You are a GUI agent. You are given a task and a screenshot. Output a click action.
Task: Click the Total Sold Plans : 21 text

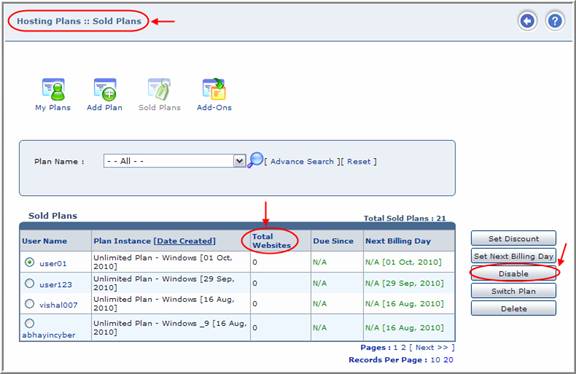tap(405, 218)
